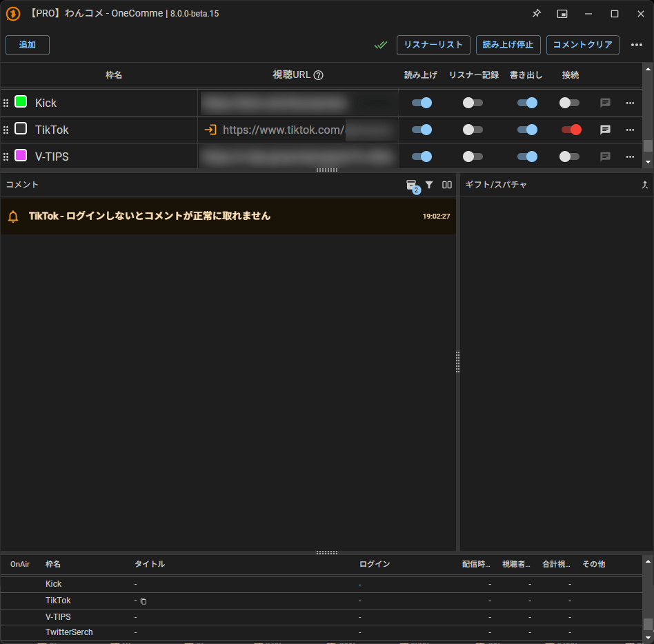Open the Kick row comment icon
Screen dimensions: 654x644
tap(605, 103)
